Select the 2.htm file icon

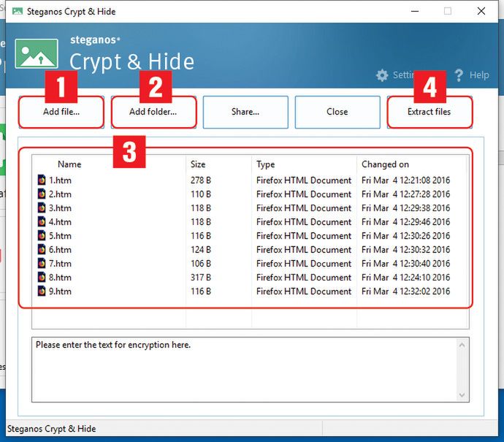point(42,194)
